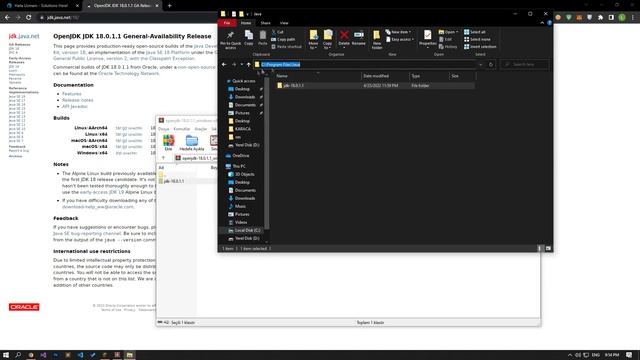Image resolution: width=640 pixels, height=360 pixels.
Task: Click WinRAR Ekle (Add) toolbar icon
Action: tap(168, 142)
